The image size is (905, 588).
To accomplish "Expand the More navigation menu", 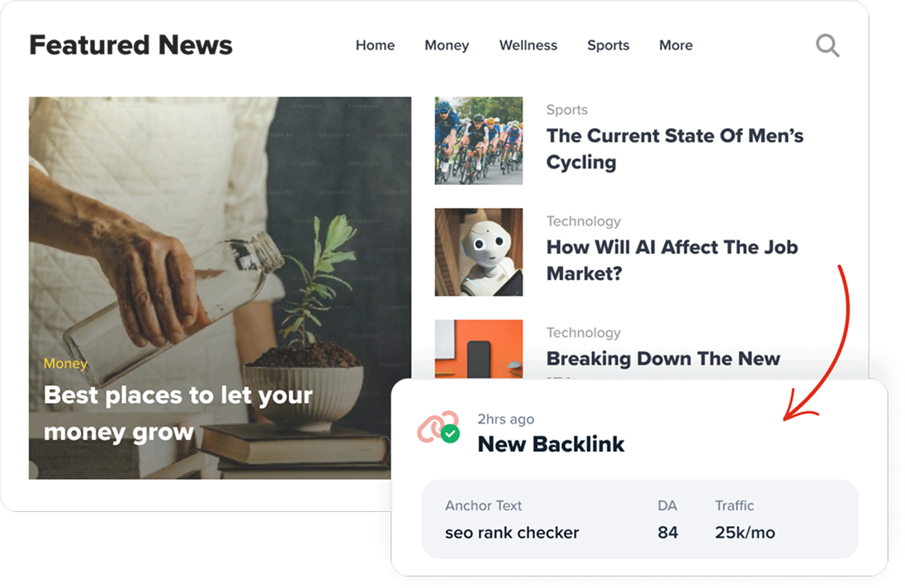I will [x=676, y=45].
